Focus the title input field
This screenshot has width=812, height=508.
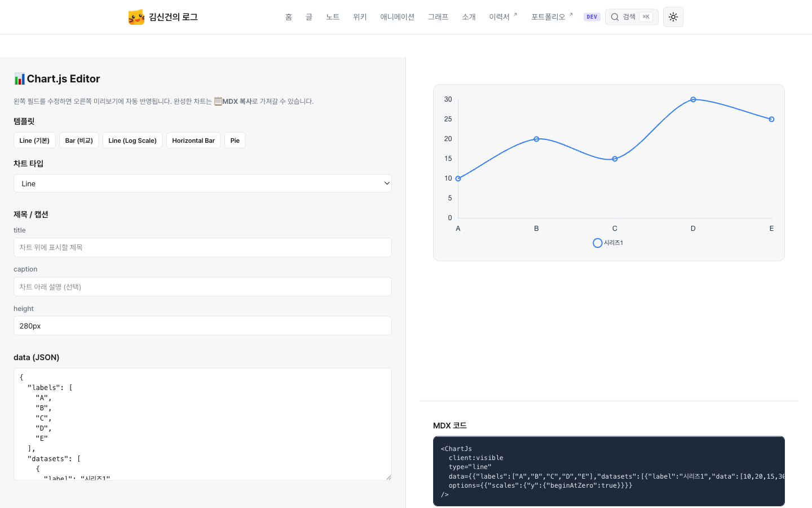tap(202, 247)
